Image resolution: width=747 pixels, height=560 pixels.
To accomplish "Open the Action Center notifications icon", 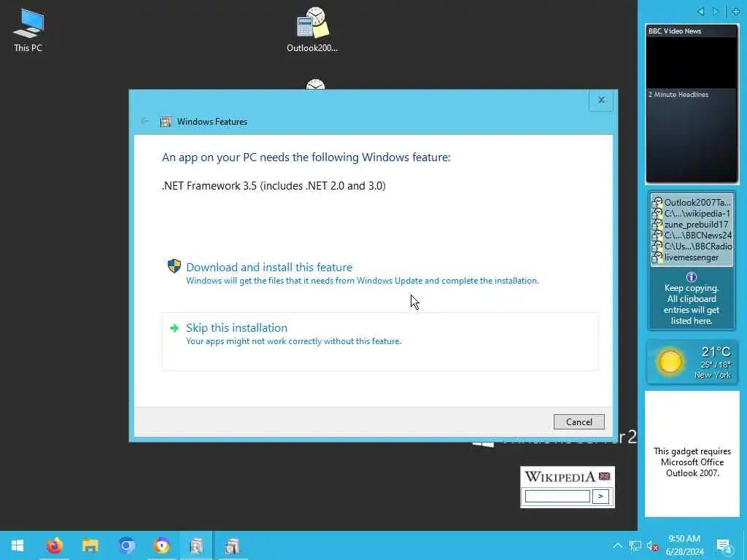I will 724,547.
